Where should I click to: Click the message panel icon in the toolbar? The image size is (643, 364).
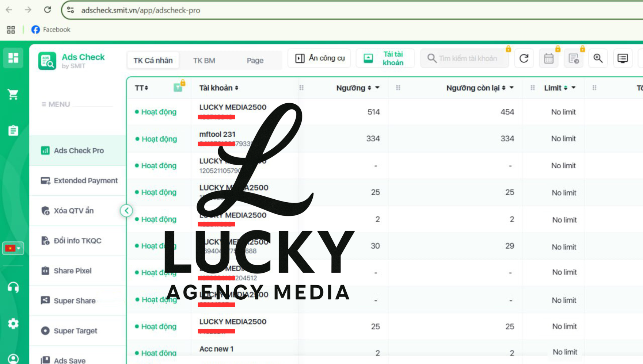(623, 58)
